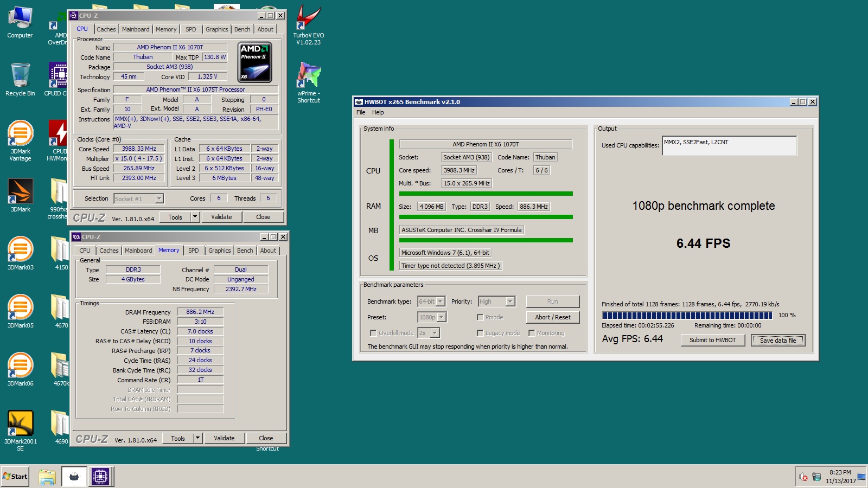Click the Core Speed 3988.33 MHz field
Viewport: 868px width, 488px height.
[139, 149]
